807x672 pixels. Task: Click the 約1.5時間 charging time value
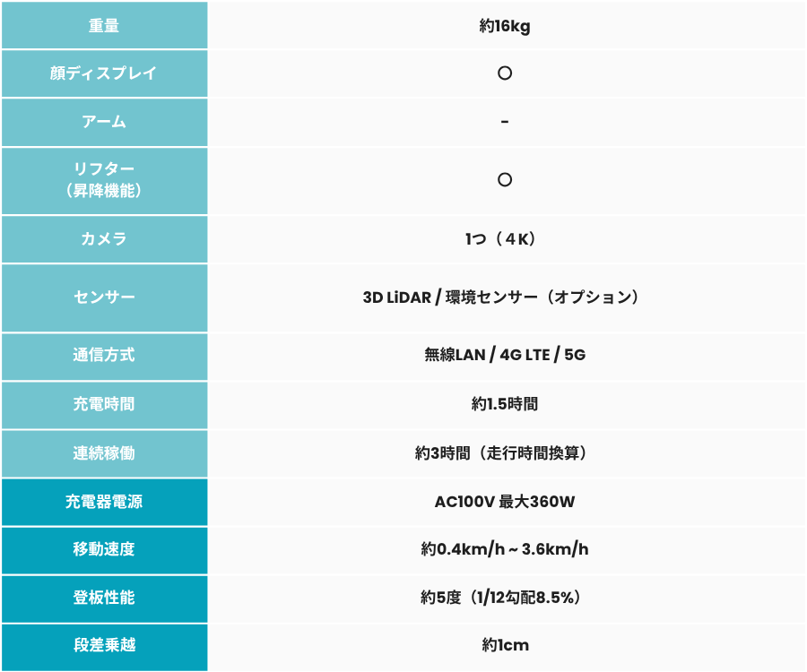click(x=505, y=404)
